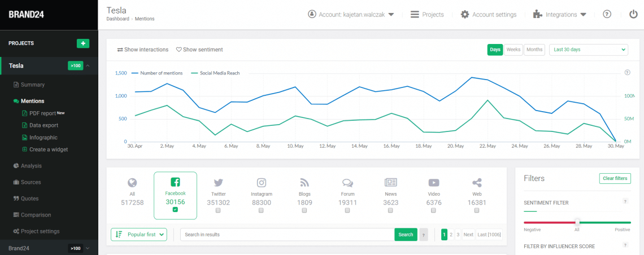Click the green Search button
The width and height of the screenshot is (644, 255).
click(406, 235)
